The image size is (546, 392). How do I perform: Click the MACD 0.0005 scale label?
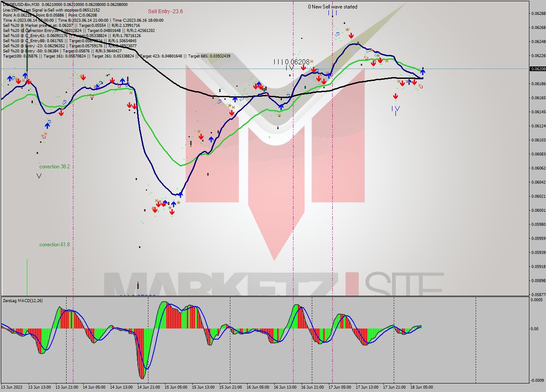(537, 300)
